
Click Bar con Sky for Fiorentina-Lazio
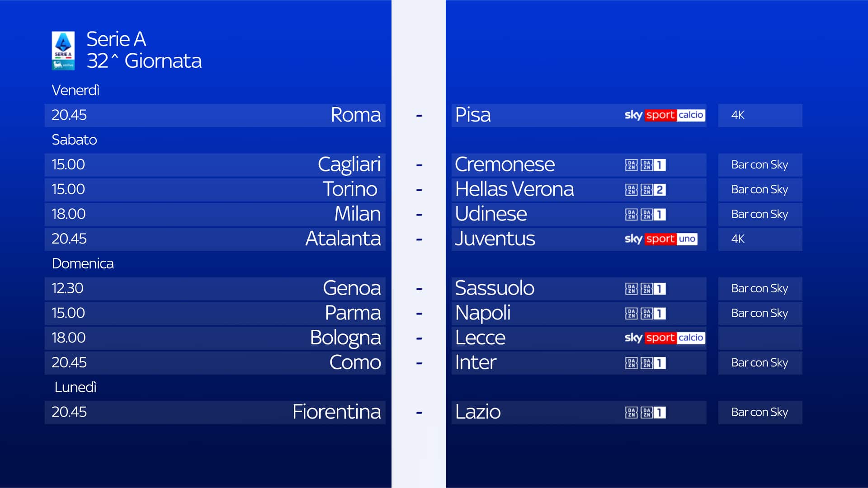[759, 413]
